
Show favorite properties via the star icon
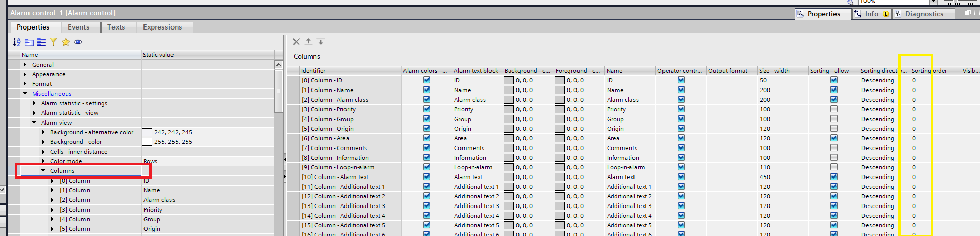(x=66, y=42)
